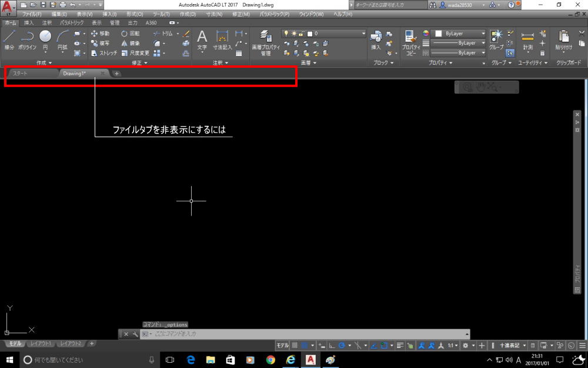This screenshot has height=368, width=588.
Task: Open 画層プロパティ管理 layer properties manager
Action: (x=266, y=43)
